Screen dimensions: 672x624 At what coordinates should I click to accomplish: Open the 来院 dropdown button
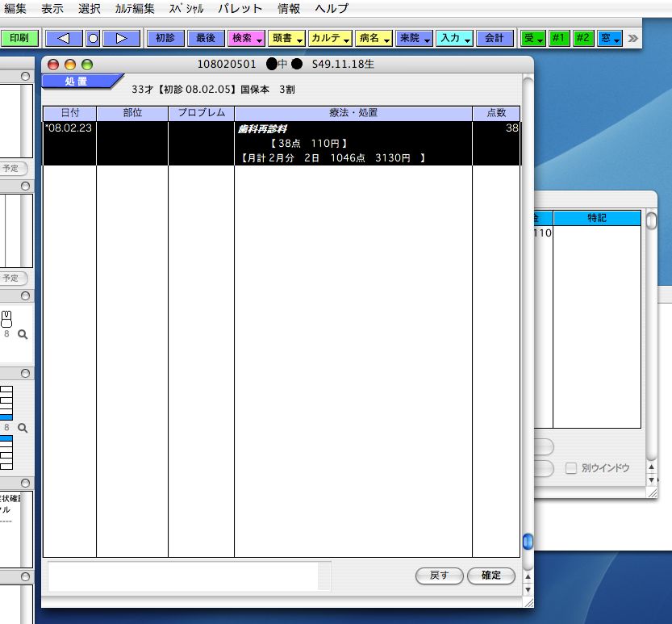tap(414, 38)
